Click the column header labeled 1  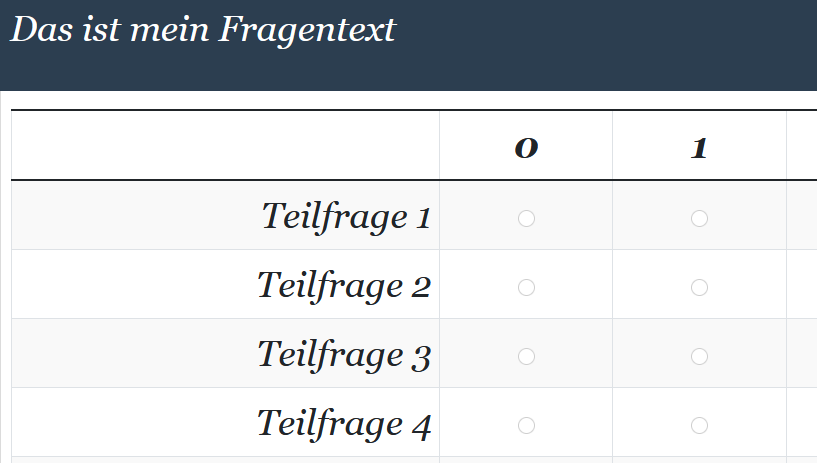tap(699, 148)
